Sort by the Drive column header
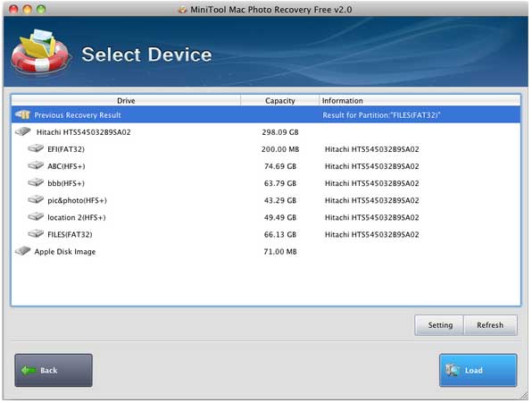 tap(126, 100)
